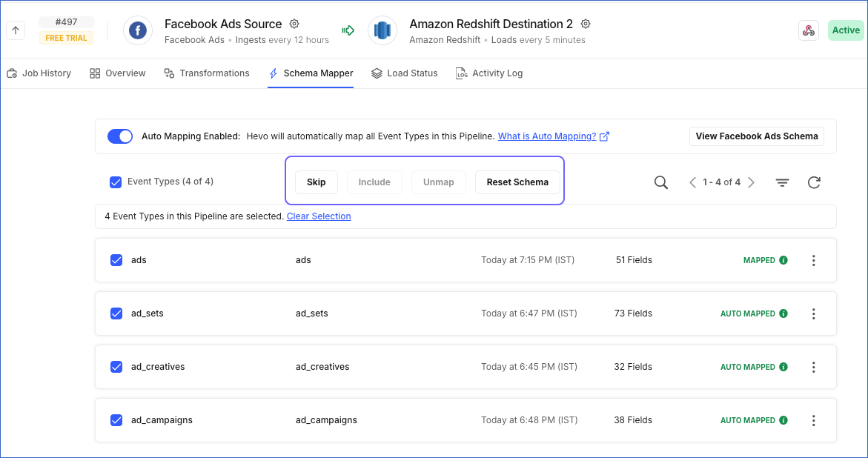Click info icon for ad_campaigns AUTO MAPPED
This screenshot has width=868, height=458.
point(783,419)
